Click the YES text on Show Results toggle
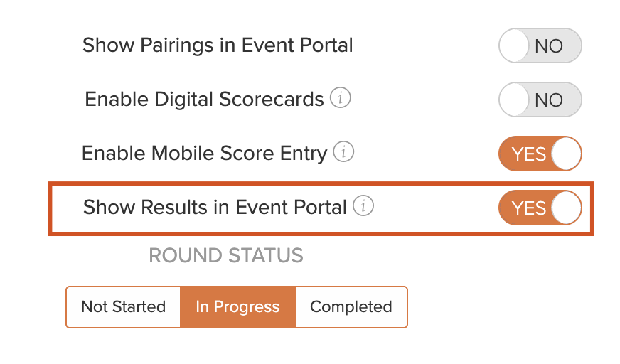Image resolution: width=620 pixels, height=364 pixels. click(x=529, y=208)
